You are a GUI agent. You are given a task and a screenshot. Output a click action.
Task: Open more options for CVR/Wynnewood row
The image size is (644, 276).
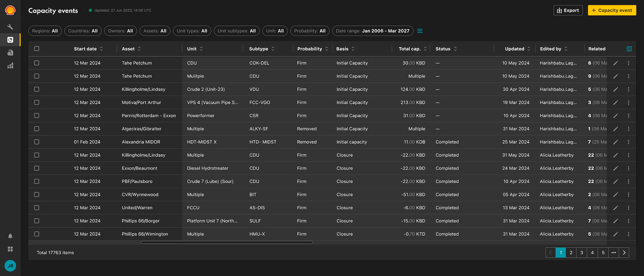tap(629, 195)
